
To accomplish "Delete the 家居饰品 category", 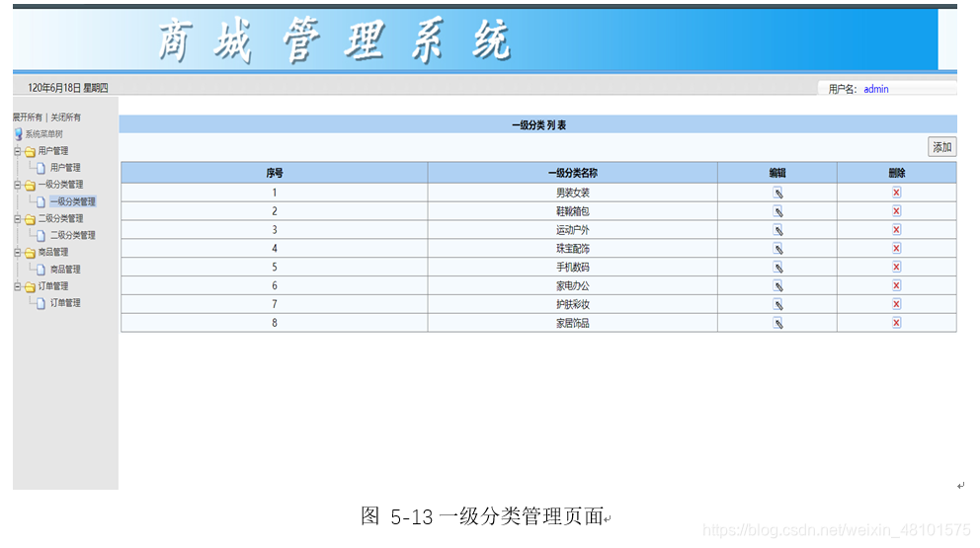I will coord(896,323).
